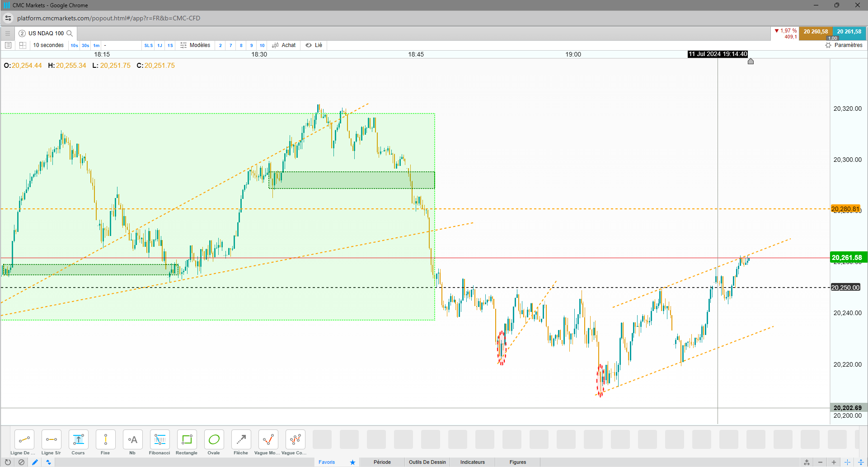This screenshot has height=467, width=868.
Task: Toggle the Favoris star icon
Action: [x=352, y=462]
